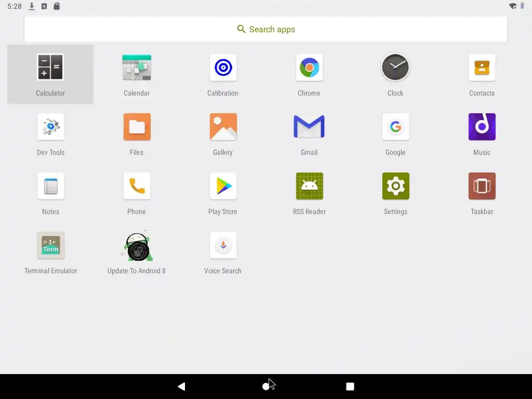This screenshot has height=399, width=532.
Task: Tap the Wi-Fi status icon
Action: [513, 6]
